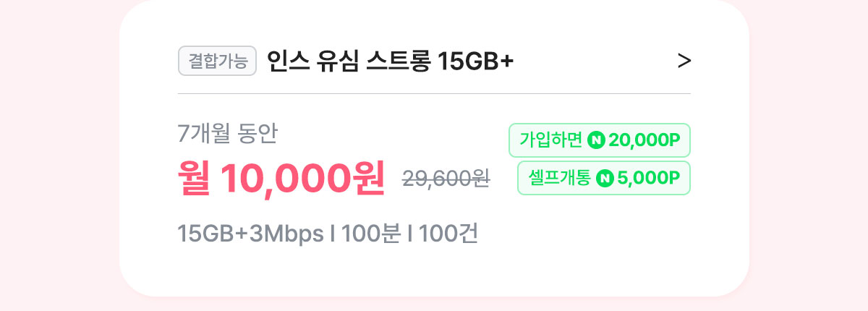This screenshot has height=311, width=868.
Task: Click the 월 10,000원 discounted price
Action: click(281, 178)
